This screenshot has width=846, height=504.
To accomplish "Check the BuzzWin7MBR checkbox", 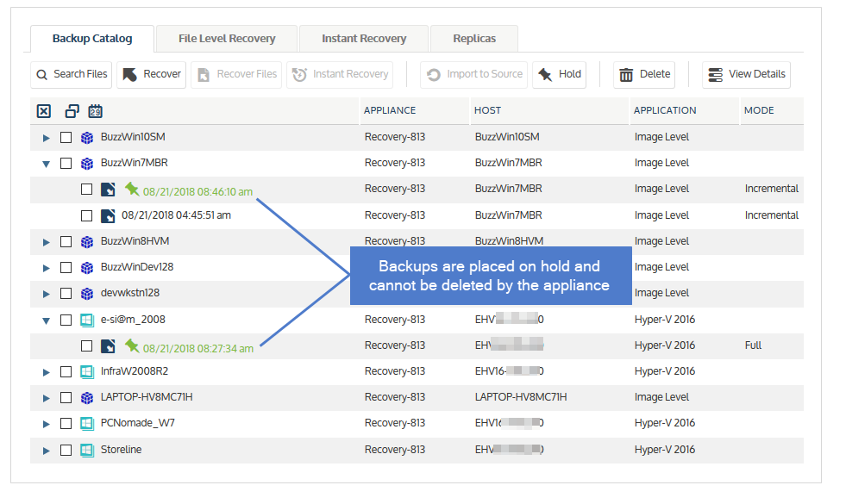I will [66, 164].
